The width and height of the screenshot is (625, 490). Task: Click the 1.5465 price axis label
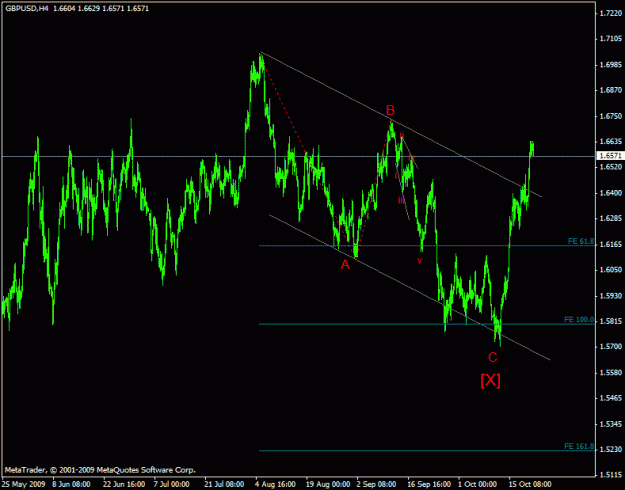point(611,398)
